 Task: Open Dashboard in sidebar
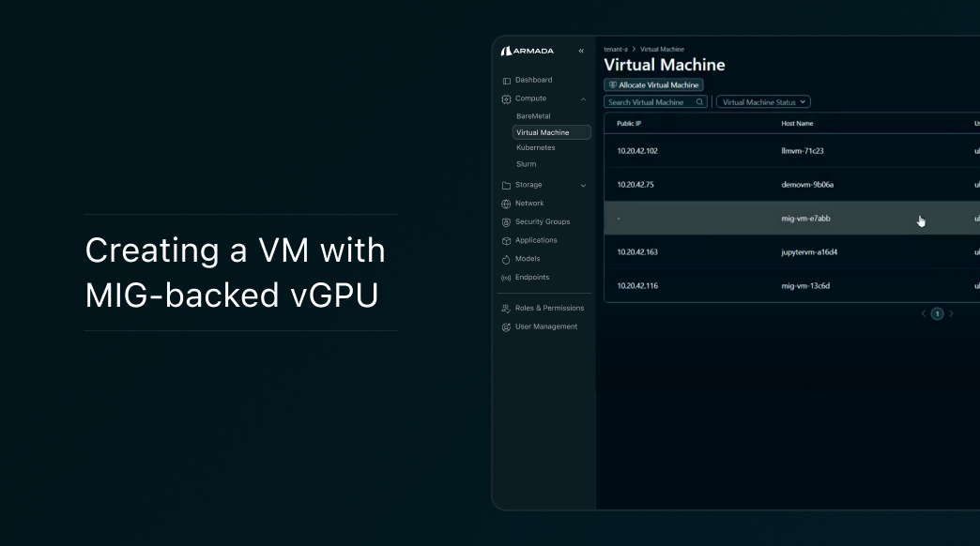(534, 80)
